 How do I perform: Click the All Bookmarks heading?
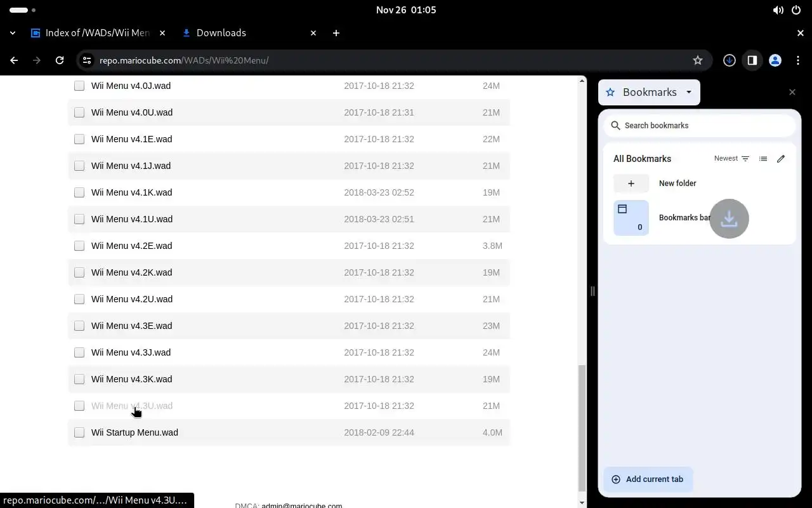642,159
